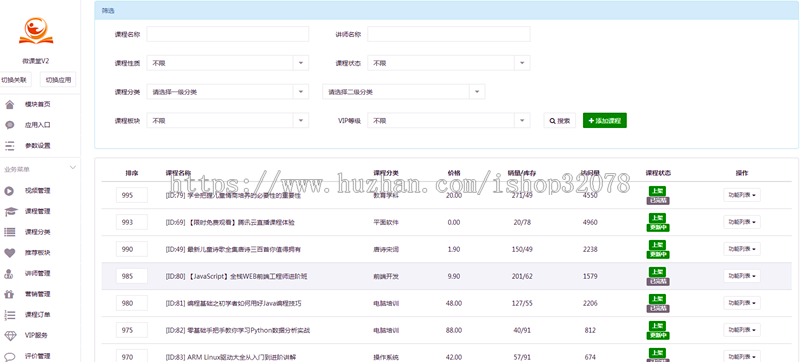Select the [ID:80]【JavaScript】course name

click(236, 277)
